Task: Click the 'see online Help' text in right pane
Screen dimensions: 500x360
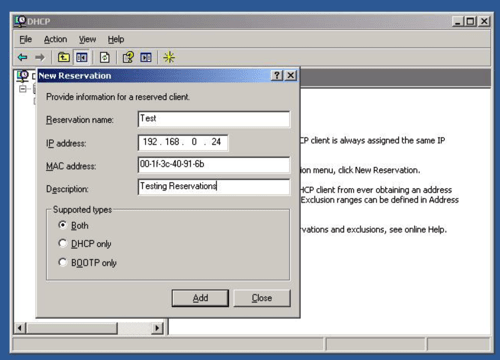Action: click(418, 230)
